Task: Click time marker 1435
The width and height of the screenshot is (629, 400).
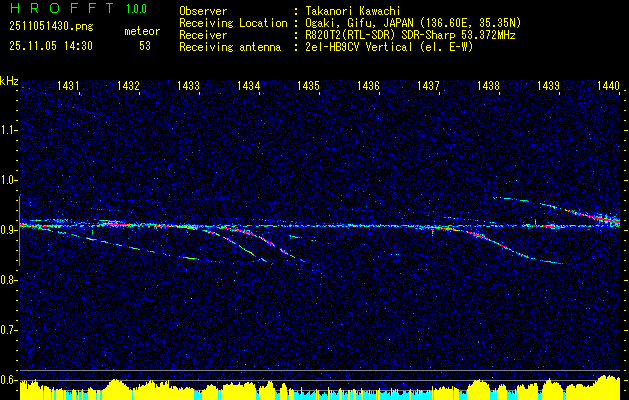Action: click(308, 85)
